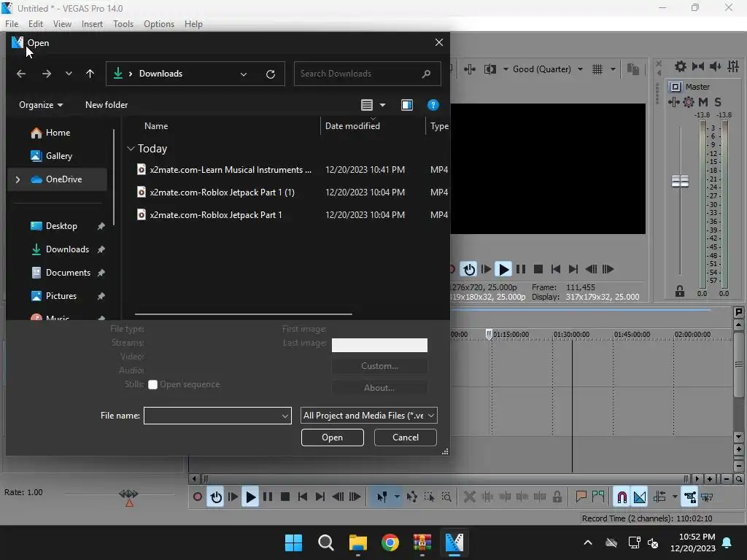Toggle Lock Envelopes to Events icon
747x560 pixels.
pos(689,497)
